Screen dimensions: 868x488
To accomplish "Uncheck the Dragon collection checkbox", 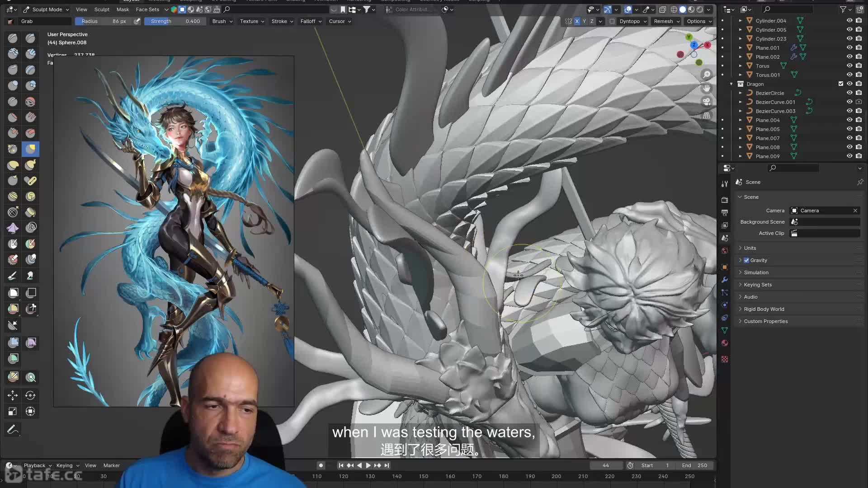I will pos(840,84).
